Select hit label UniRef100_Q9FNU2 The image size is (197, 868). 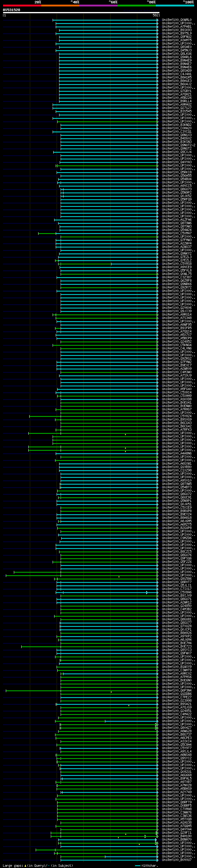(x=177, y=37)
